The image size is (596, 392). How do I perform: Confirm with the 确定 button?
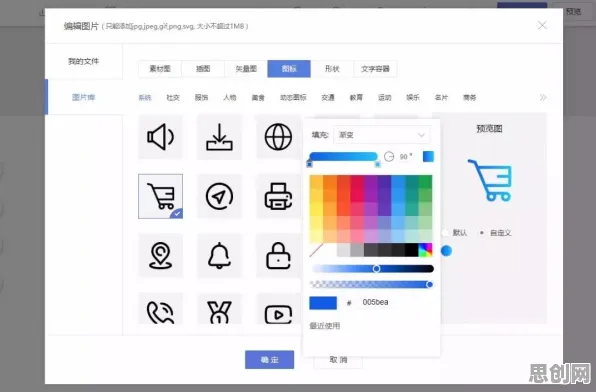(269, 360)
